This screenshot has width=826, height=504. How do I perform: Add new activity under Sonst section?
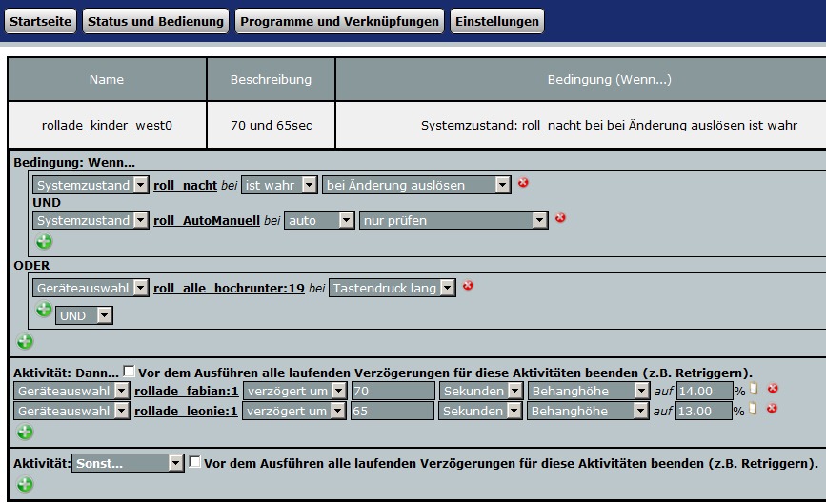coord(25,484)
